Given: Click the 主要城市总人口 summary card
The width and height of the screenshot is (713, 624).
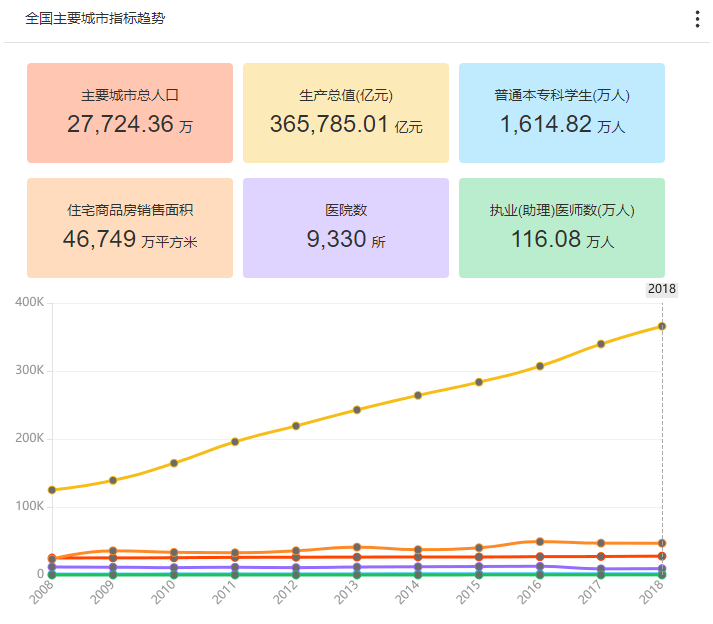Looking at the screenshot, I should coord(130,113).
